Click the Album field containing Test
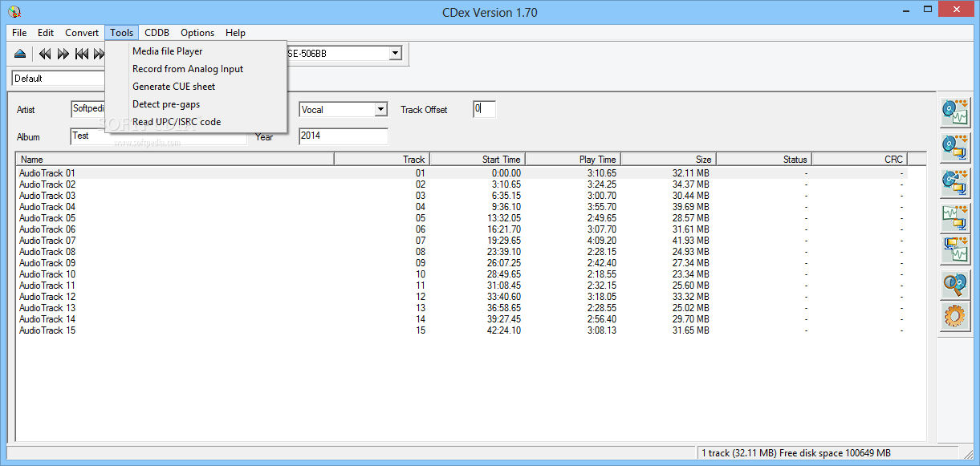 pos(158,136)
